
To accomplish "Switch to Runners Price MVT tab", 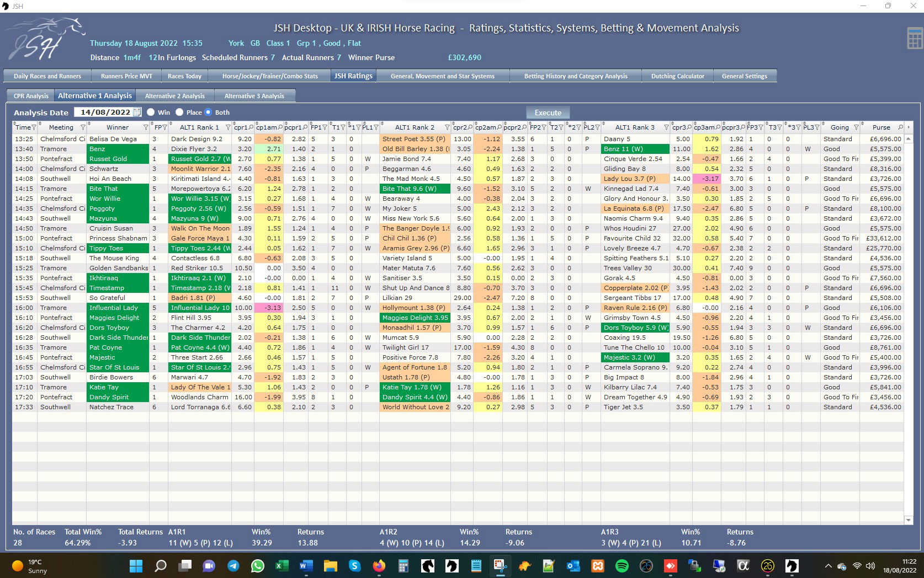I will tap(126, 76).
